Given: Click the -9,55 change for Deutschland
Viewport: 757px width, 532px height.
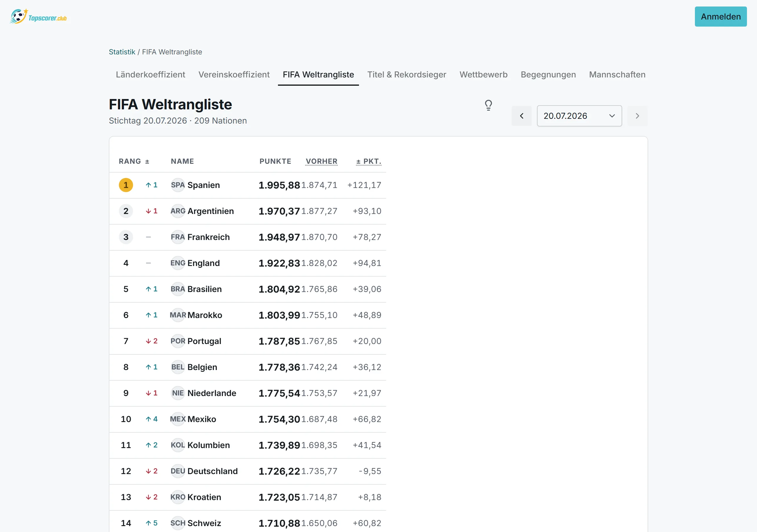Looking at the screenshot, I should pos(370,471).
